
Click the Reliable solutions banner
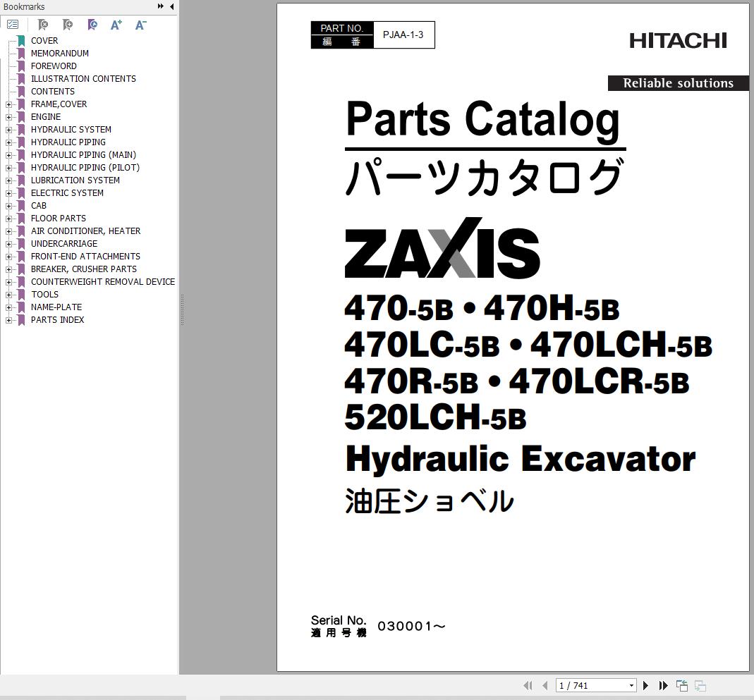coord(679,83)
